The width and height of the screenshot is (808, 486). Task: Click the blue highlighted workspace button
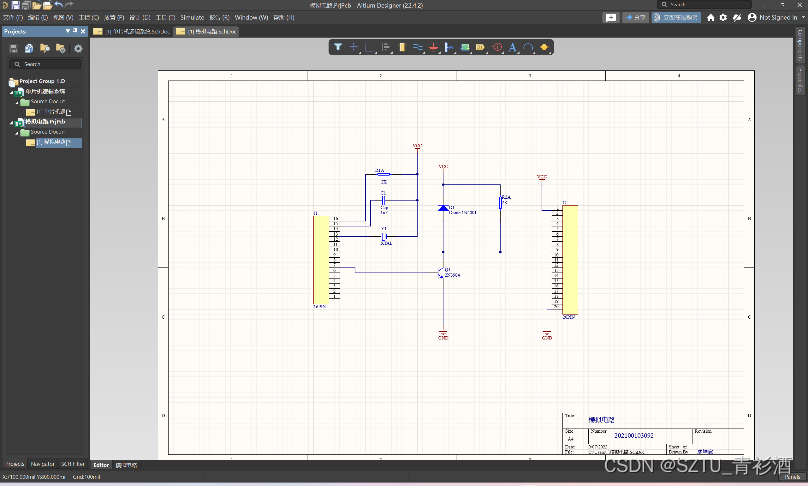(676, 18)
